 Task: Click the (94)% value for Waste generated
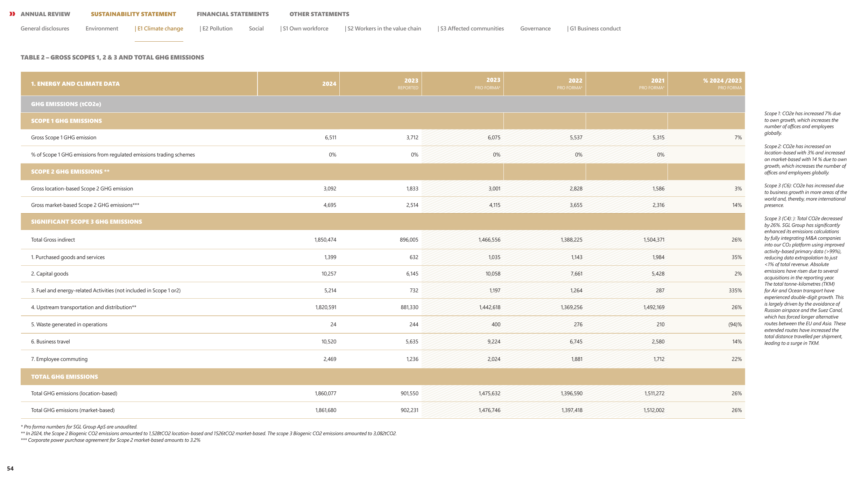pos(735,325)
